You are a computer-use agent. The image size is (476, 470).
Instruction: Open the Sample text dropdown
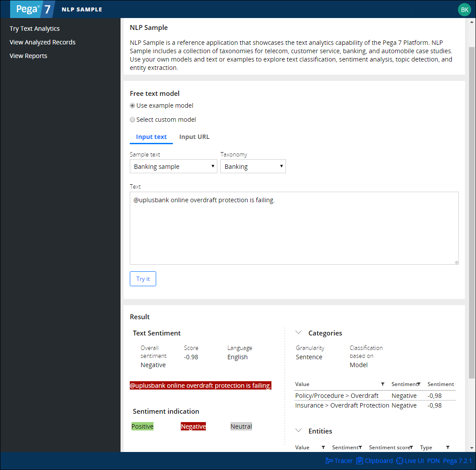click(173, 167)
